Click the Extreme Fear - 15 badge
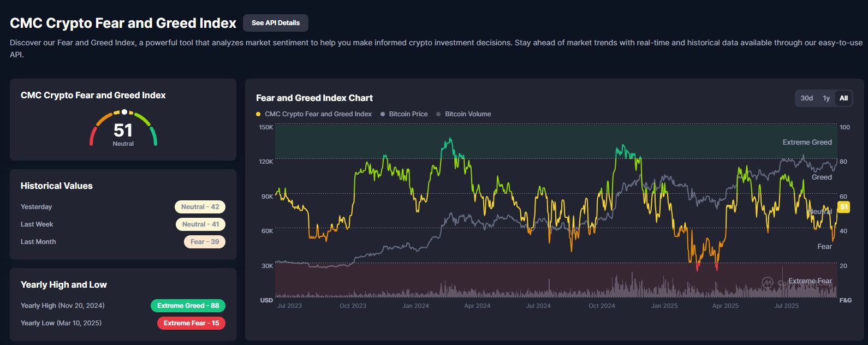Viewport: 868px width, 345px height. 191,323
